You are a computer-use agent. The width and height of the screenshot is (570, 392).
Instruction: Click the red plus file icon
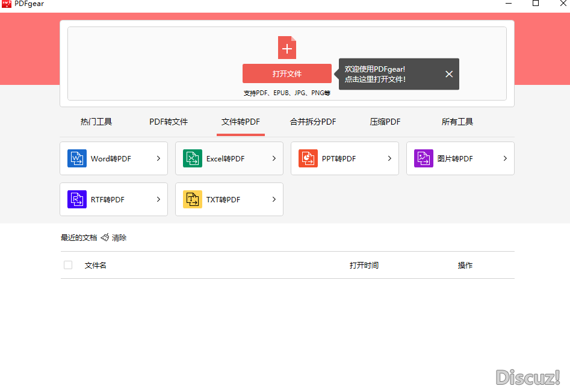pyautogui.click(x=287, y=48)
